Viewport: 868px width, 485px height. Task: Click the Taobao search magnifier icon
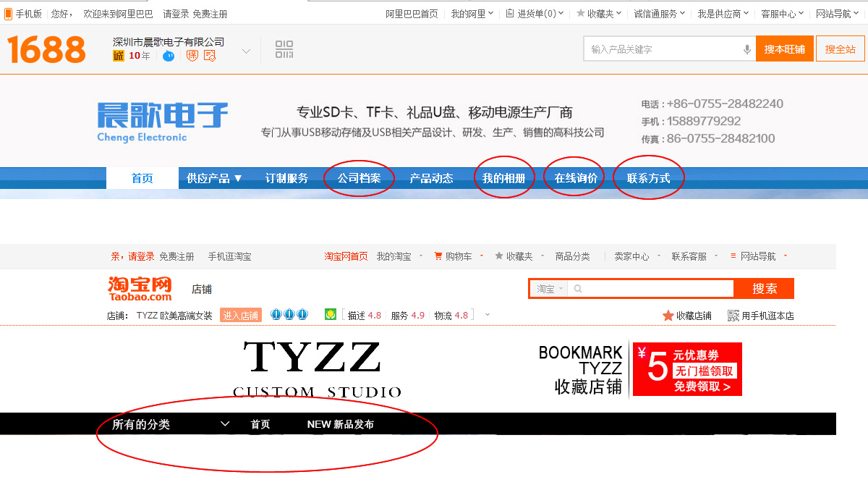[x=578, y=289]
